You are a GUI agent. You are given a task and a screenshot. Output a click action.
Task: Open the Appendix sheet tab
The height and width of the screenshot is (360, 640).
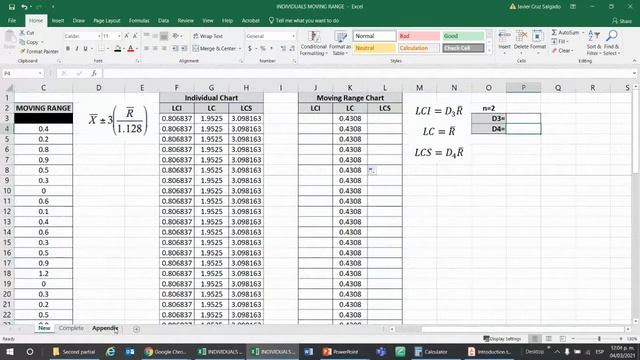point(105,328)
